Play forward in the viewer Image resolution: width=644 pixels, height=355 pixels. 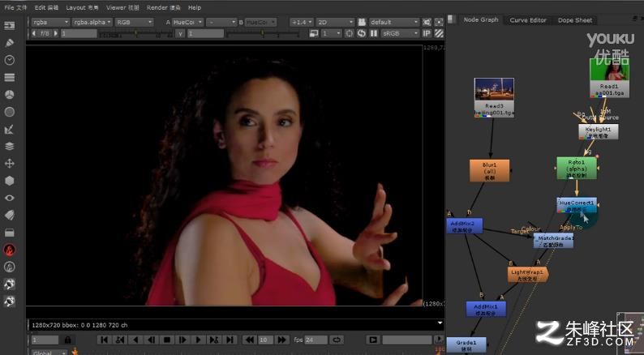point(199,340)
